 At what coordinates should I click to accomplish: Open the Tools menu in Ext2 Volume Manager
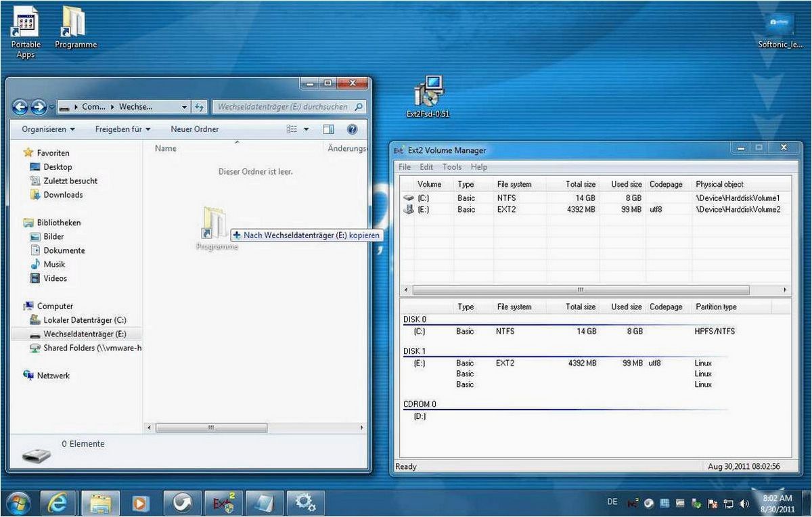[x=452, y=167]
